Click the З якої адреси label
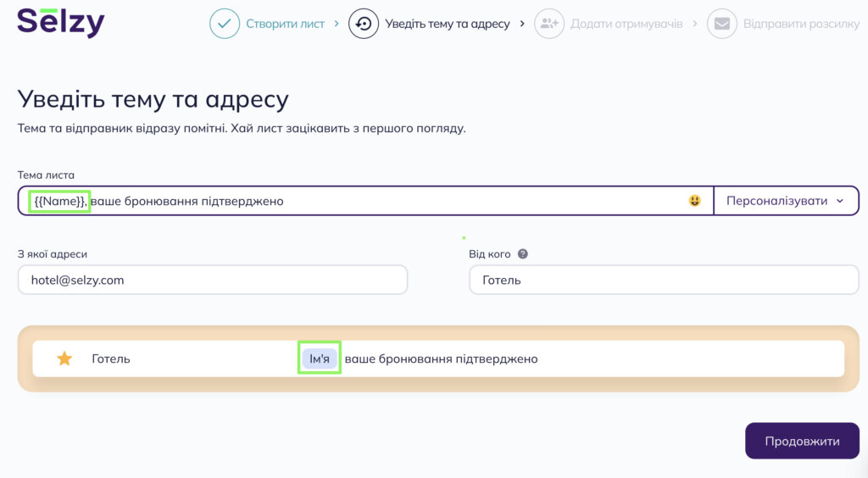 (53, 254)
